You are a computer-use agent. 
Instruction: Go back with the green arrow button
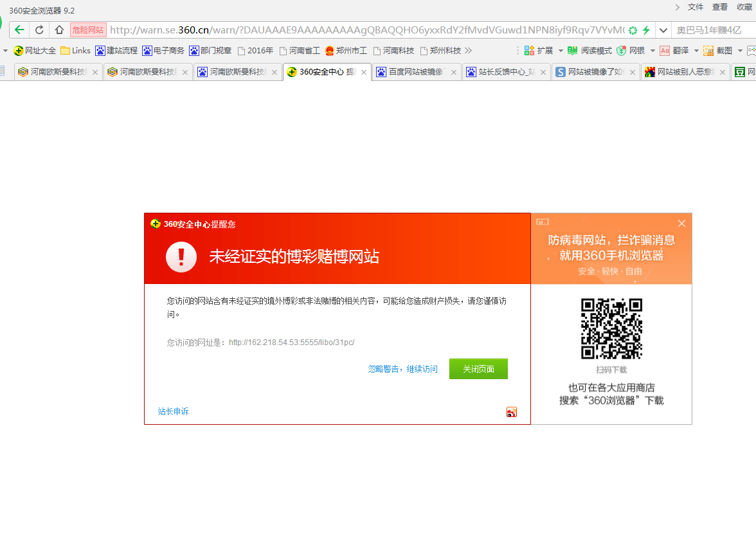point(19,30)
